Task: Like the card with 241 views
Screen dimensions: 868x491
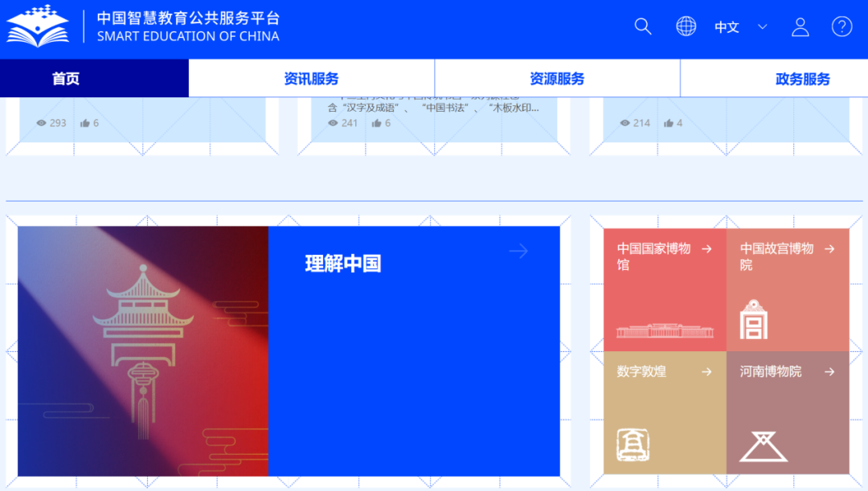Action: tap(376, 123)
